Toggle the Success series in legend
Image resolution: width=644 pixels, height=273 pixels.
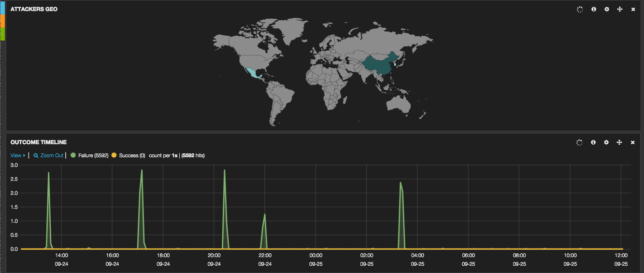[x=129, y=155]
